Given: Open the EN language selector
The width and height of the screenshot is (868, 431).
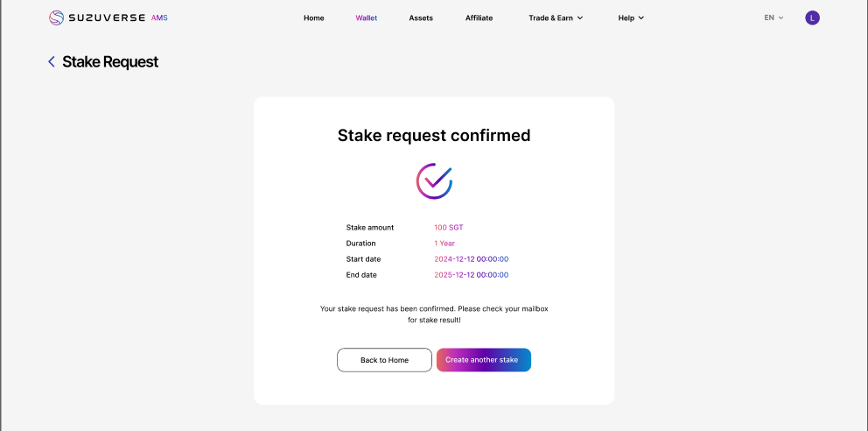Looking at the screenshot, I should pos(773,18).
